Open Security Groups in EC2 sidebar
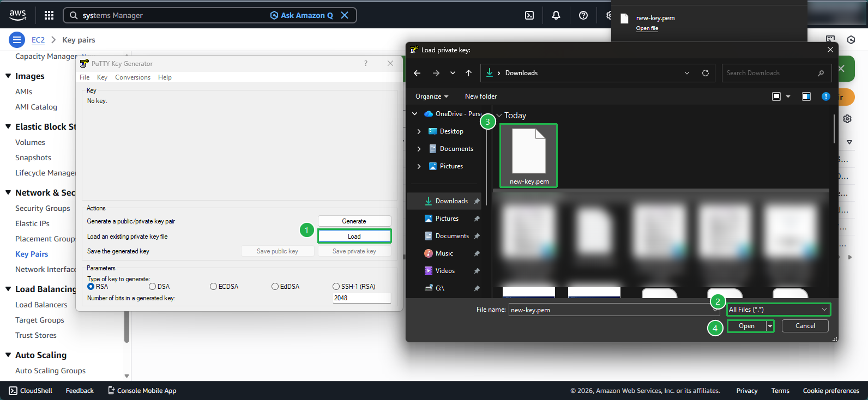The height and width of the screenshot is (400, 868). click(43, 208)
